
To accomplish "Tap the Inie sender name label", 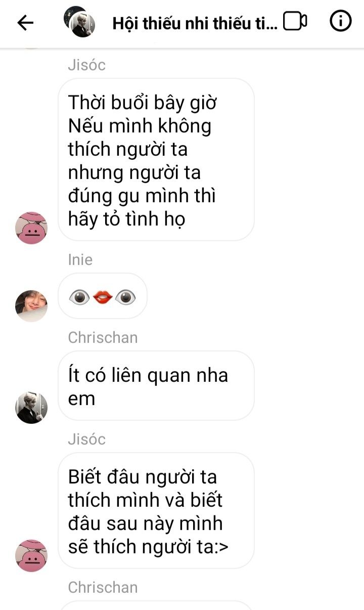I will [80, 259].
